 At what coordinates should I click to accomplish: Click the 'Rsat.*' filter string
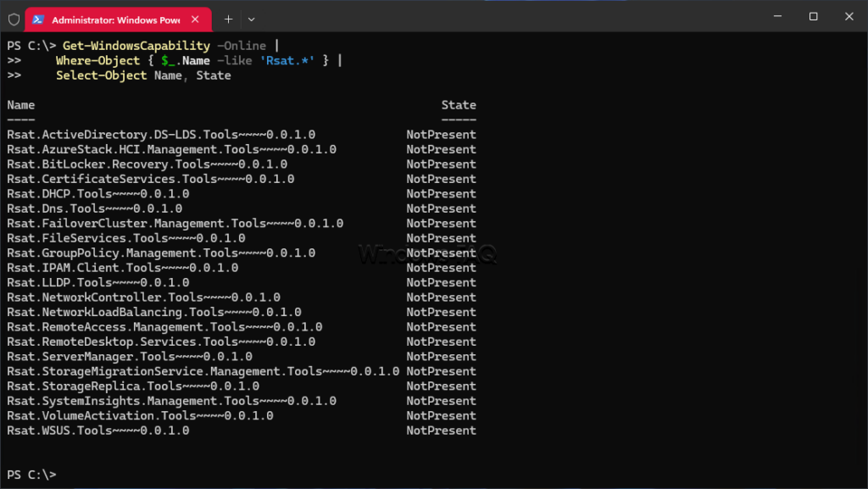[287, 60]
